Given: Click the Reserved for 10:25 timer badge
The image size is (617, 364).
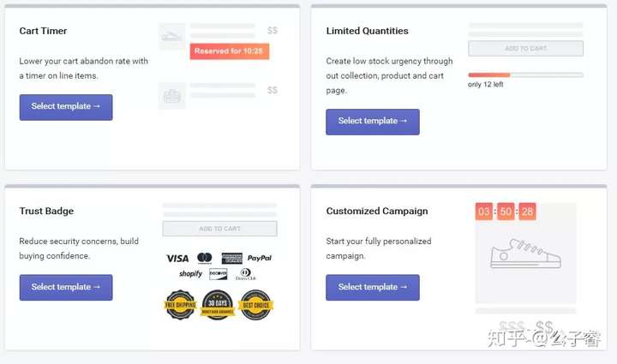Looking at the screenshot, I should click(x=230, y=51).
